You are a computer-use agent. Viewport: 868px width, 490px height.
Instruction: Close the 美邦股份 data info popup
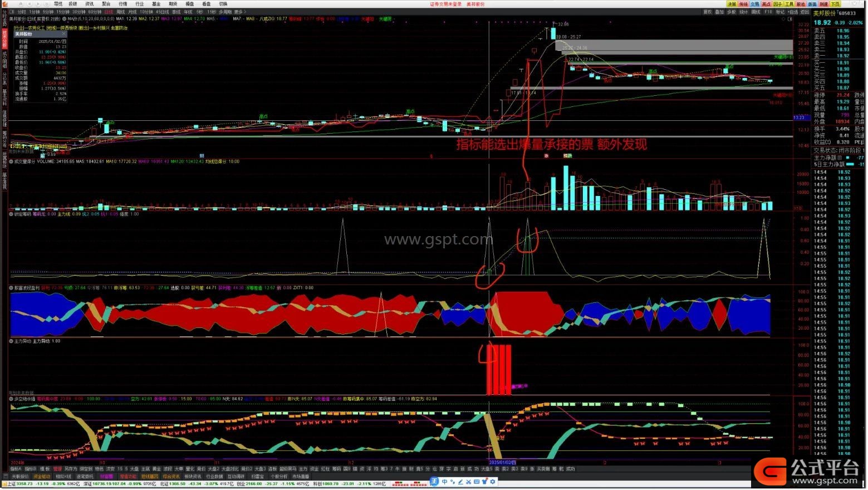click(x=63, y=34)
